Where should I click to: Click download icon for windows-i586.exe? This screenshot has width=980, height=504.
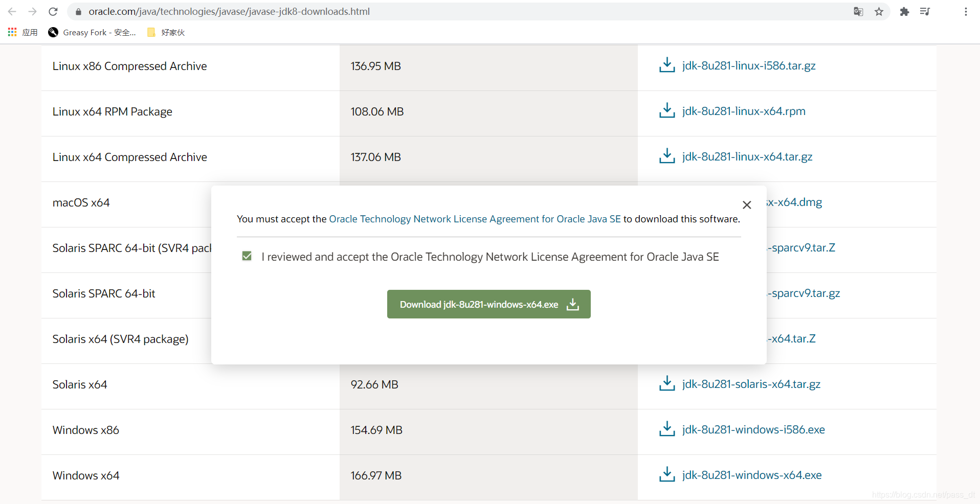point(667,429)
